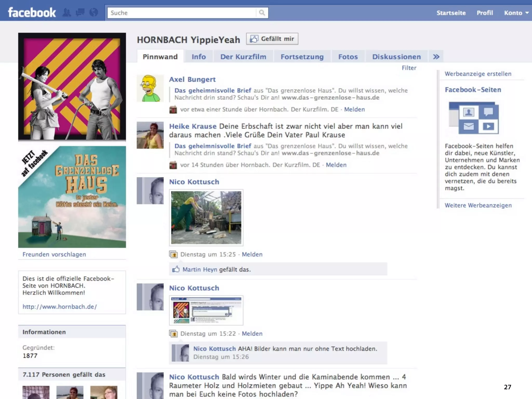Switch to the Der Kurzfilm tab
The image size is (532, 399).
tap(243, 57)
